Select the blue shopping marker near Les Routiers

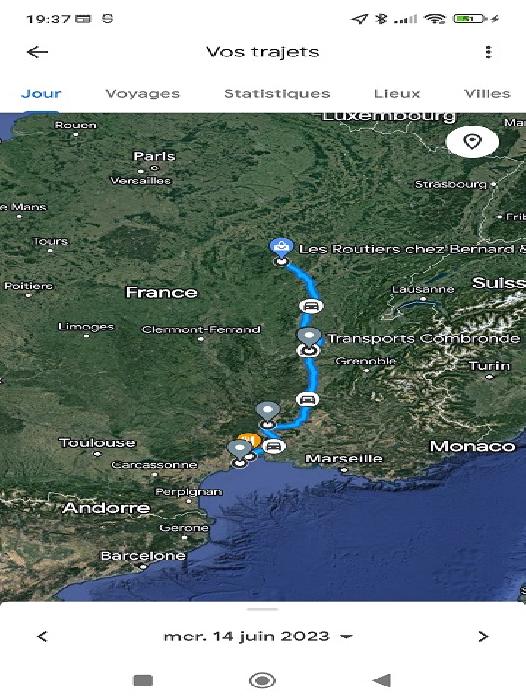tap(281, 247)
